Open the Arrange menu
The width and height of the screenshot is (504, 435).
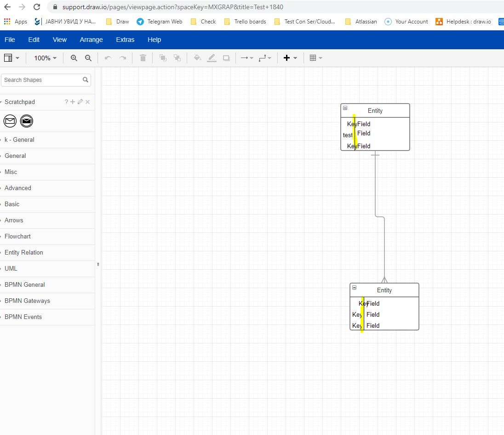[91, 40]
